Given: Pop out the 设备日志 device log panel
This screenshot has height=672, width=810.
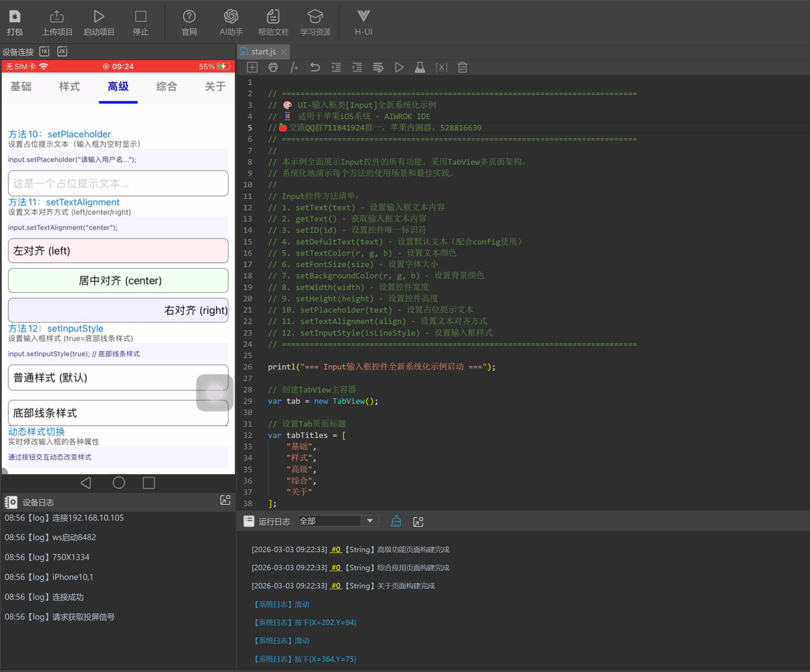Looking at the screenshot, I should pyautogui.click(x=225, y=500).
